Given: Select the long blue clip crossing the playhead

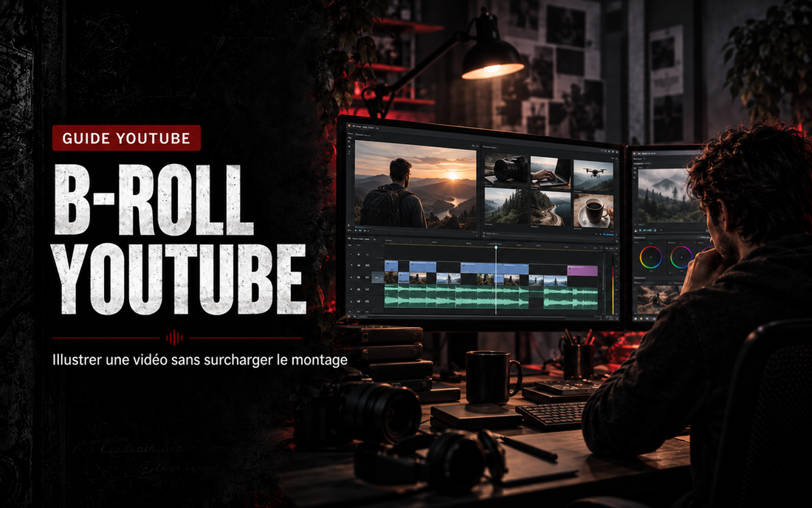Looking at the screenshot, I should tap(495, 268).
